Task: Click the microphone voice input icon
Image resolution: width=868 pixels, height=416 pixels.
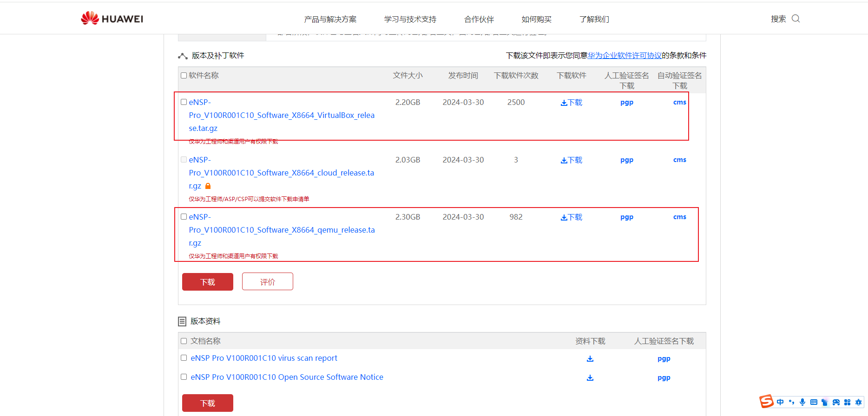Action: click(802, 402)
